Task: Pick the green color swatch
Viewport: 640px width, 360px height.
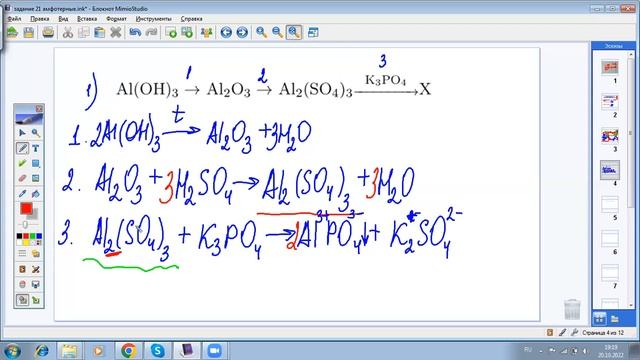Action: pos(32,236)
